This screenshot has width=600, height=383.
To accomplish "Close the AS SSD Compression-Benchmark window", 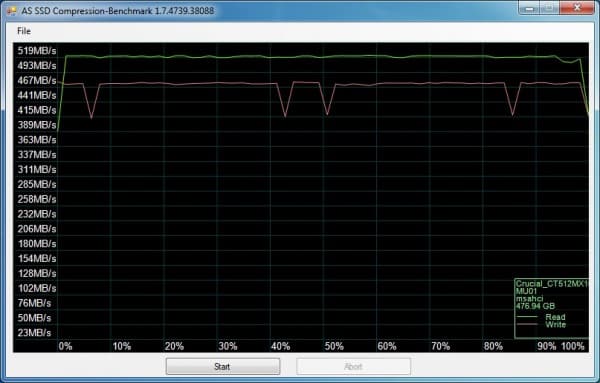I will pos(577,8).
